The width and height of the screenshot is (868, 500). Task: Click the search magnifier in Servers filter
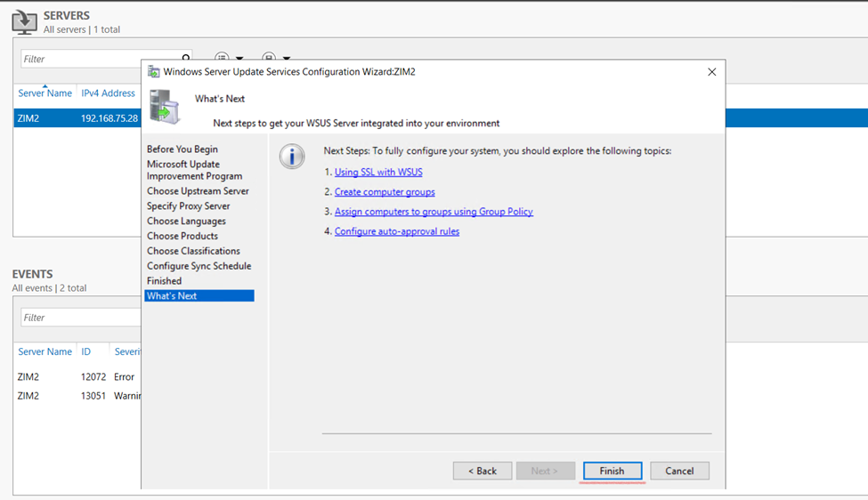185,59
